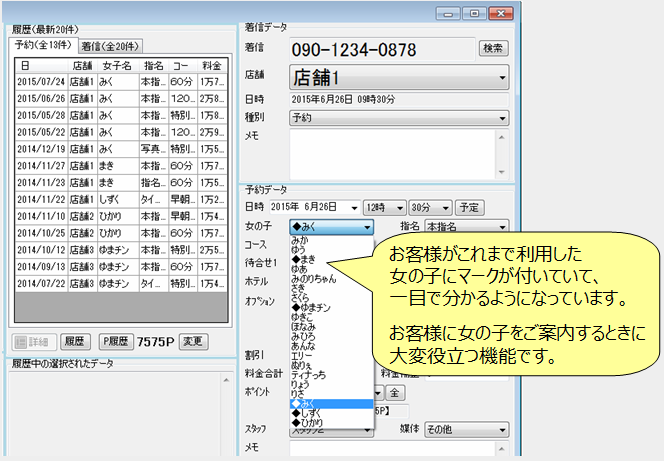Screen dimensions: 664x461
Task: Select ◆ゆまチン in the girl list
Action: (x=312, y=306)
